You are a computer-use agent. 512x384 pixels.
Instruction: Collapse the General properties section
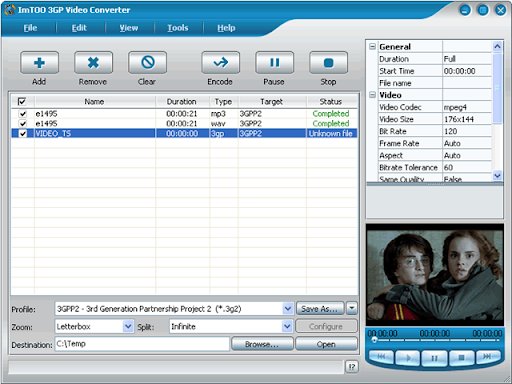pos(372,47)
